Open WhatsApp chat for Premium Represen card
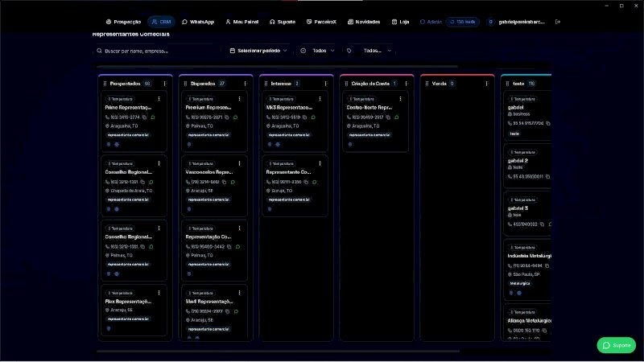This screenshot has height=362, width=644. (235, 117)
